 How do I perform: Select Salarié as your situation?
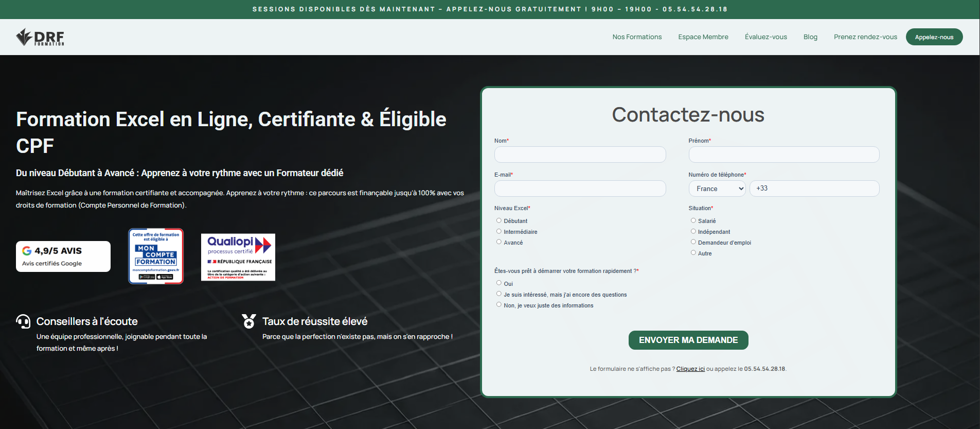(693, 220)
